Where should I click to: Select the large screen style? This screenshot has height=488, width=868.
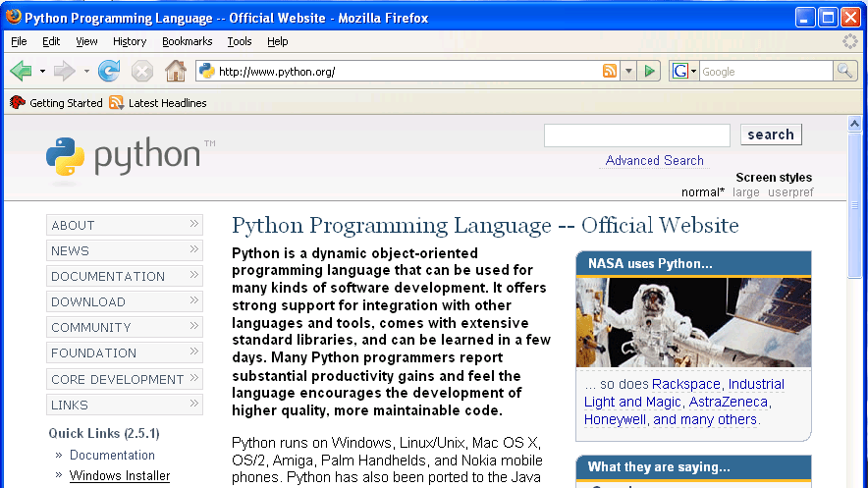coord(745,192)
